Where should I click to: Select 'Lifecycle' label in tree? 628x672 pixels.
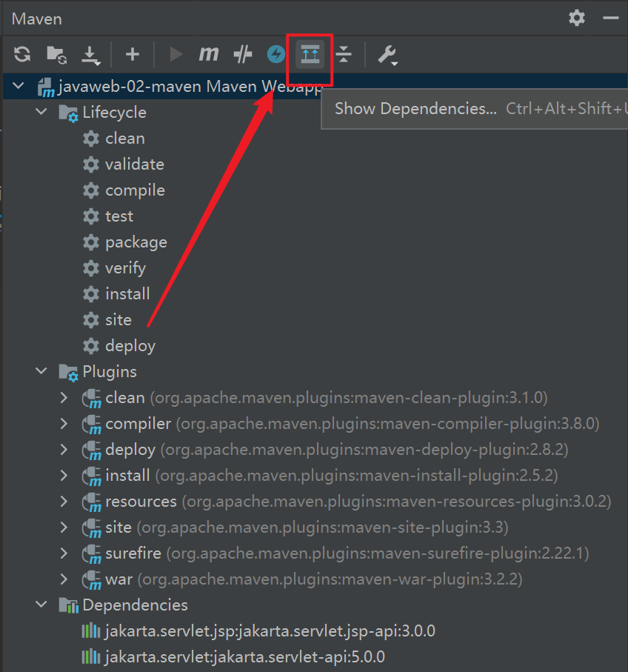coord(114,113)
